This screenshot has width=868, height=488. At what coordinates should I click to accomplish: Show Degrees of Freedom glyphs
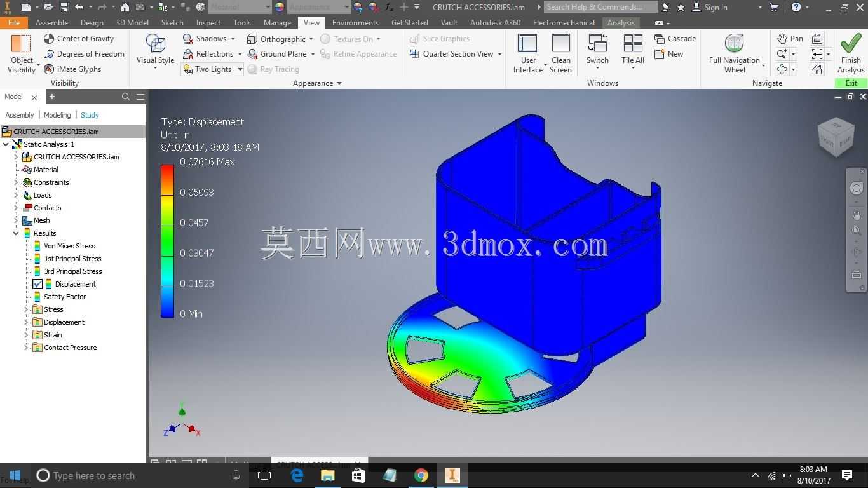pyautogui.click(x=84, y=54)
